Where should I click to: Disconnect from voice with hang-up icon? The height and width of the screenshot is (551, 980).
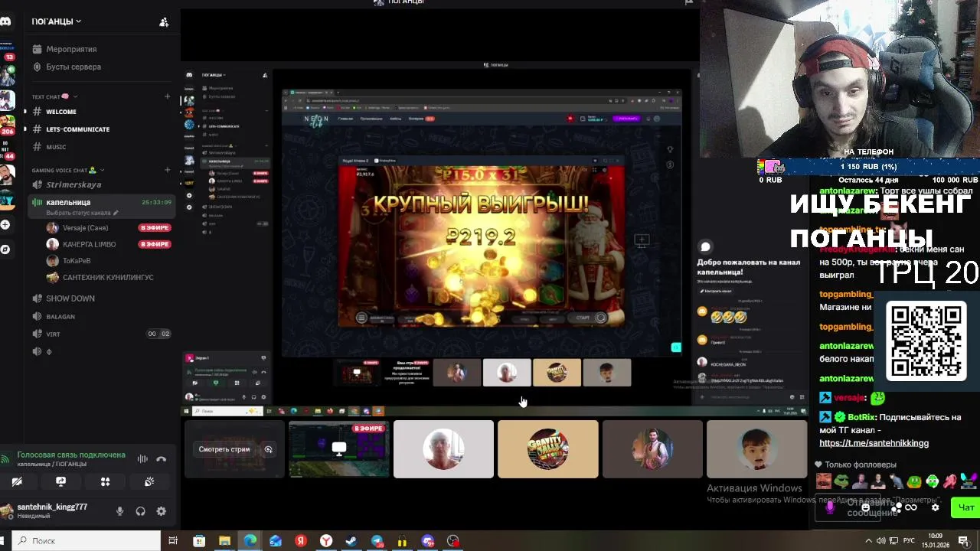162,459
